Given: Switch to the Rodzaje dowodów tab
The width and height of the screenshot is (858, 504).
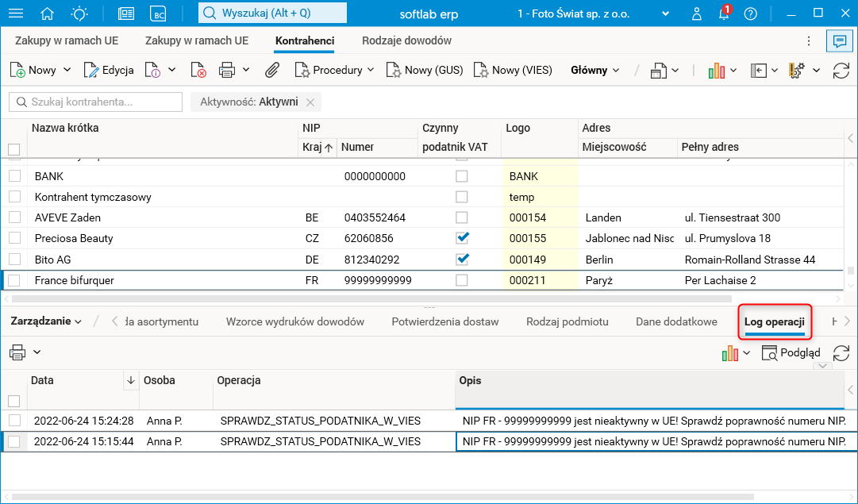Looking at the screenshot, I should click(406, 41).
